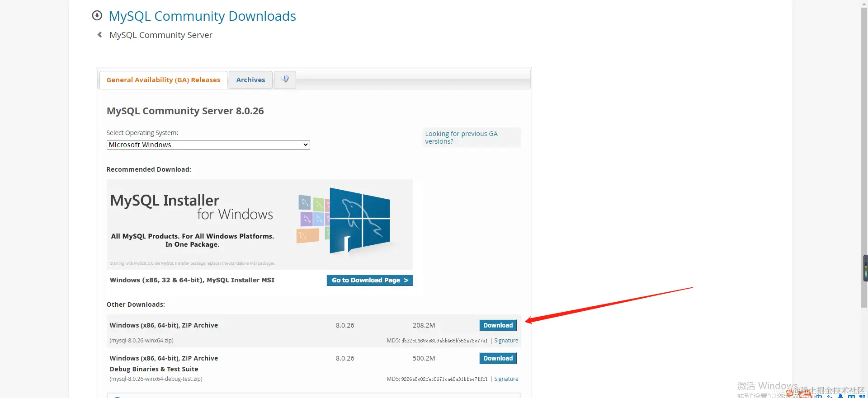Click the Debug Binaries & Test Suite label

154,369
